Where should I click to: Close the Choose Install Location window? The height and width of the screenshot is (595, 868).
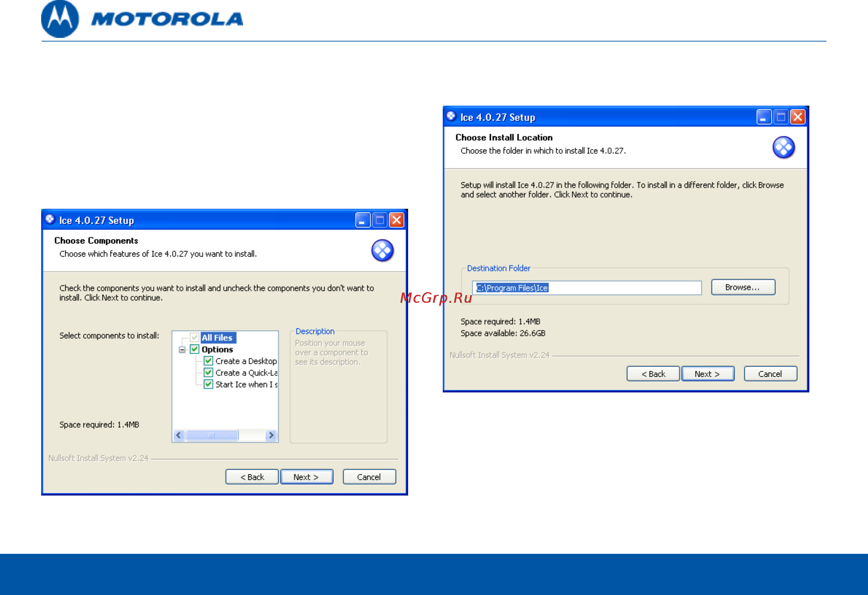click(798, 117)
